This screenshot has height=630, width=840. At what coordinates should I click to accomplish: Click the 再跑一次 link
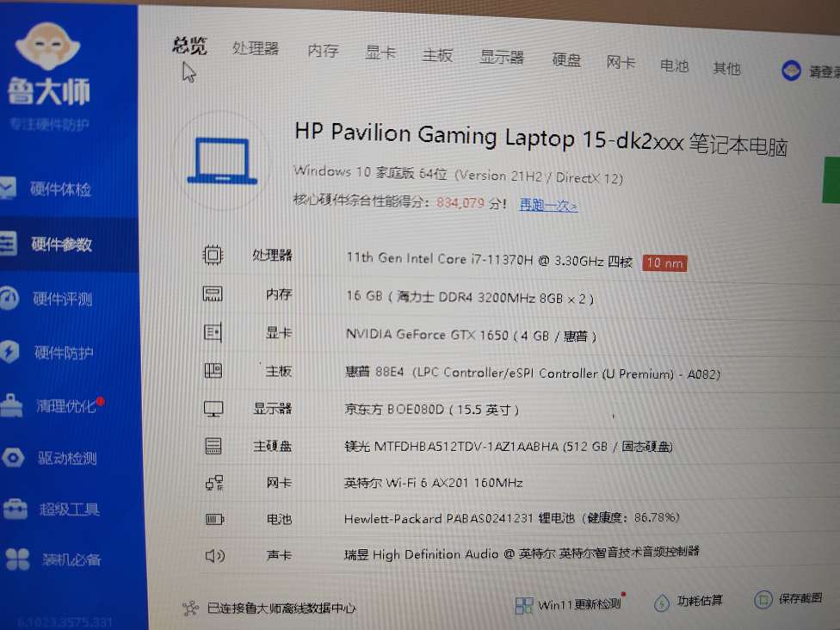pos(548,205)
